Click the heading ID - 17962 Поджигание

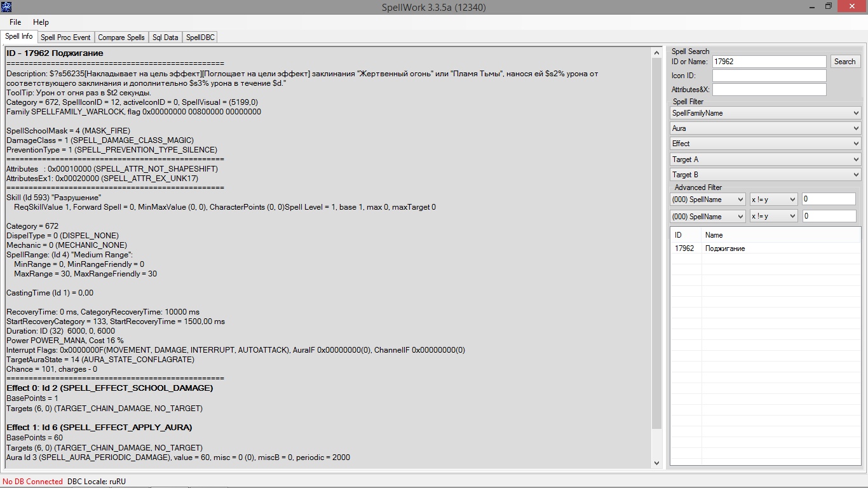click(x=55, y=53)
